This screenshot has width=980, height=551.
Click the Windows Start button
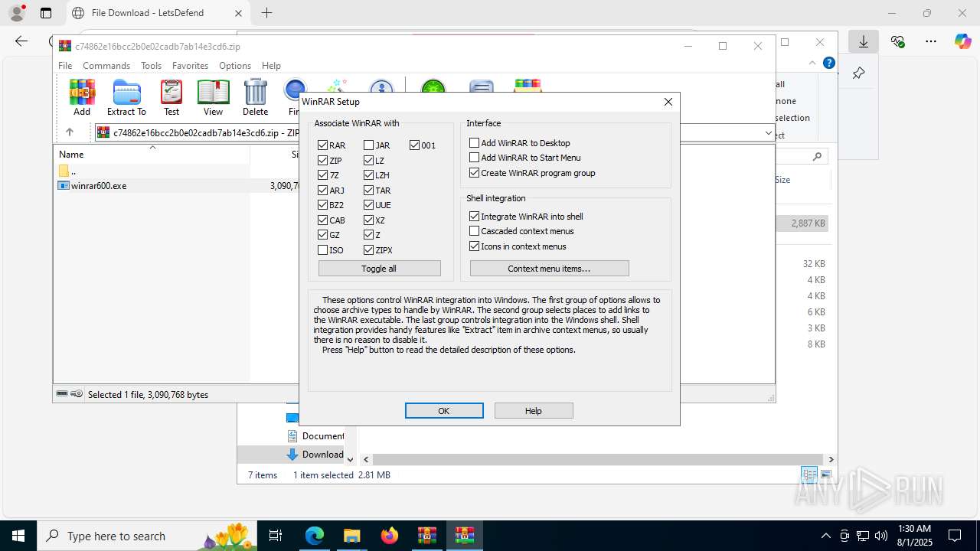click(18, 536)
